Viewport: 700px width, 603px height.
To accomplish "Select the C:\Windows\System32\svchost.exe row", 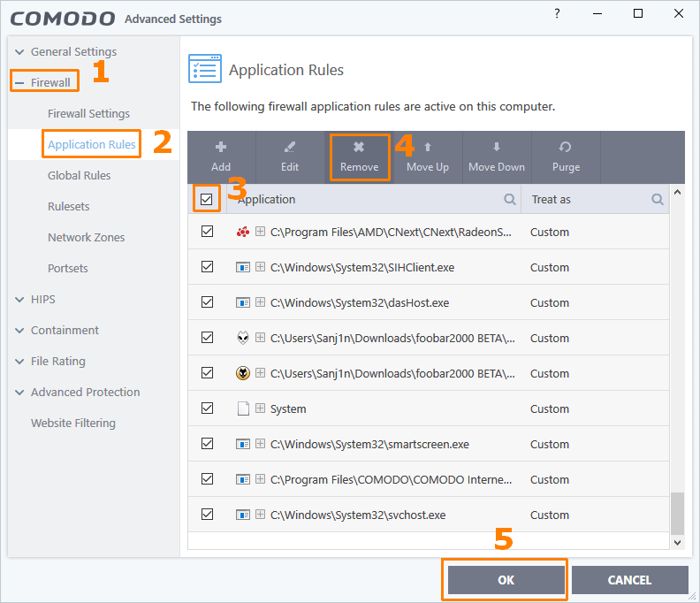I will [429, 515].
